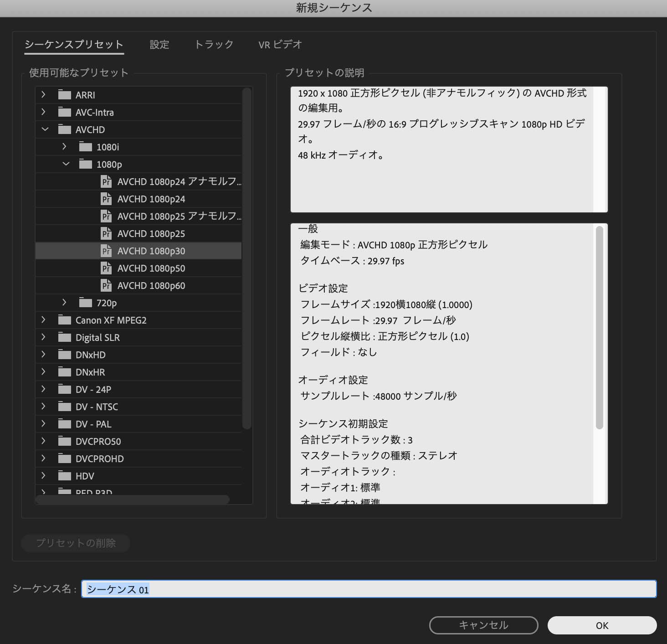Click the AVCHD 1080p25 アナモルフ preset icon
Viewport: 667px width, 644px height.
coord(106,216)
